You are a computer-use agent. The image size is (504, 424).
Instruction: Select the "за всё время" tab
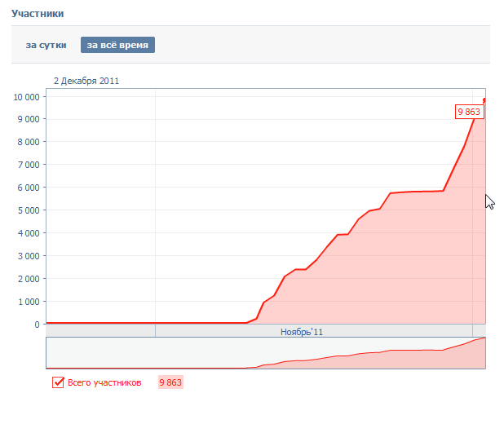point(117,45)
